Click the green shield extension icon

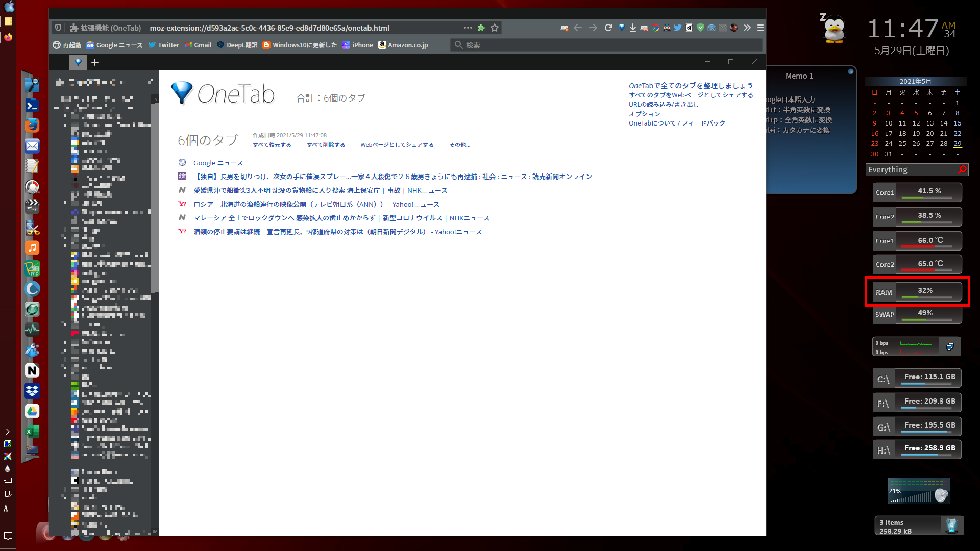[700, 28]
